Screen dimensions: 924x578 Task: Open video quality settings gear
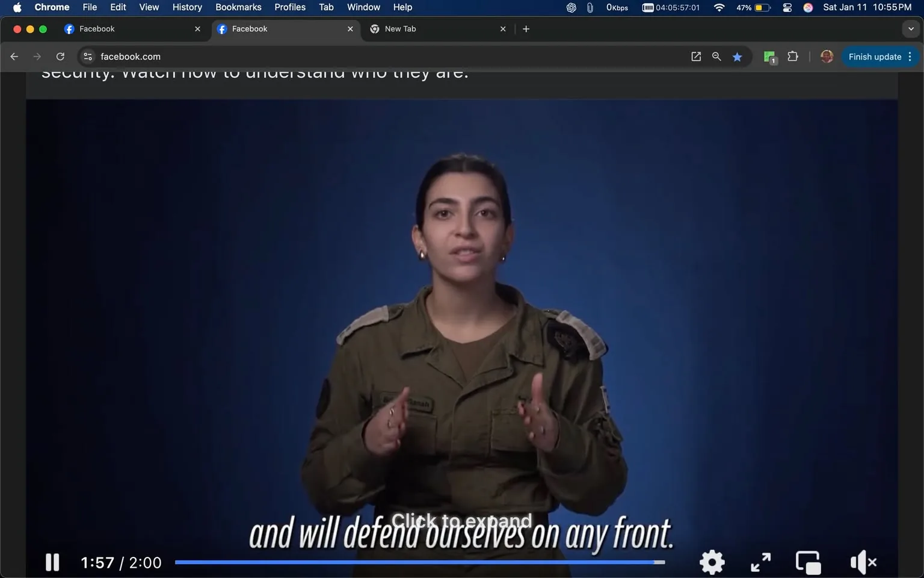pyautogui.click(x=712, y=562)
